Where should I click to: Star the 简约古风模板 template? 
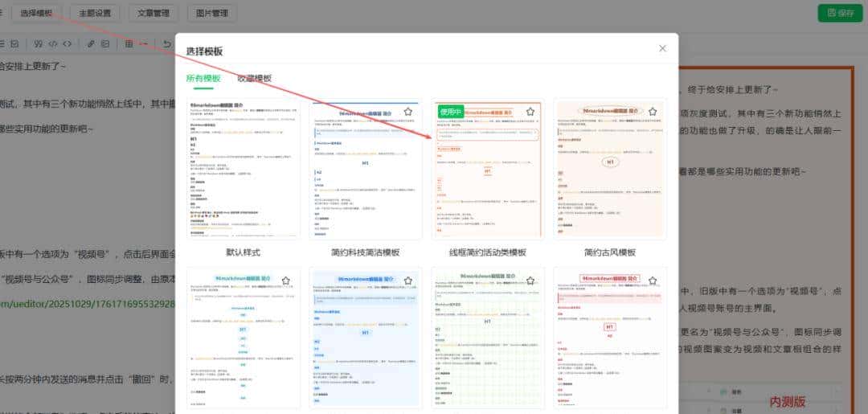653,112
